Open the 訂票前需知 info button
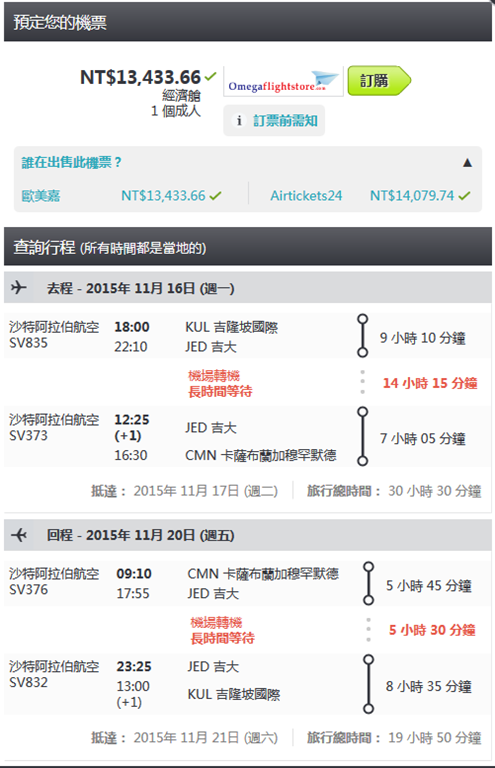The image size is (495, 768). [274, 120]
